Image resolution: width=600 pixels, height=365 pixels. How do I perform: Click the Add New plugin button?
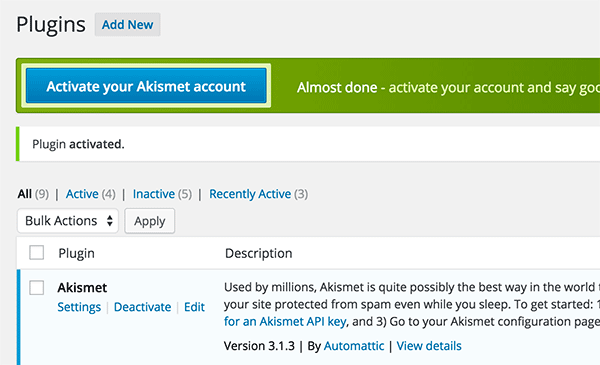point(127,24)
